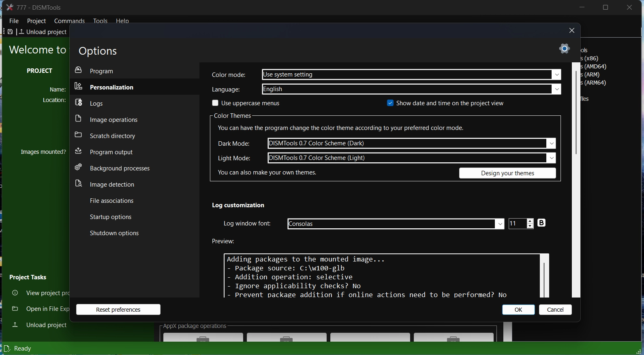Open the Commands menu
The height and width of the screenshot is (355, 644).
pyautogui.click(x=69, y=21)
